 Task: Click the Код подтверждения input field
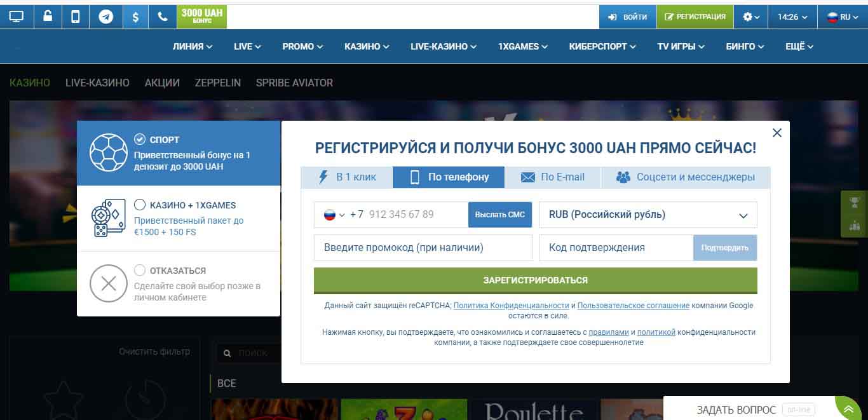[616, 248]
